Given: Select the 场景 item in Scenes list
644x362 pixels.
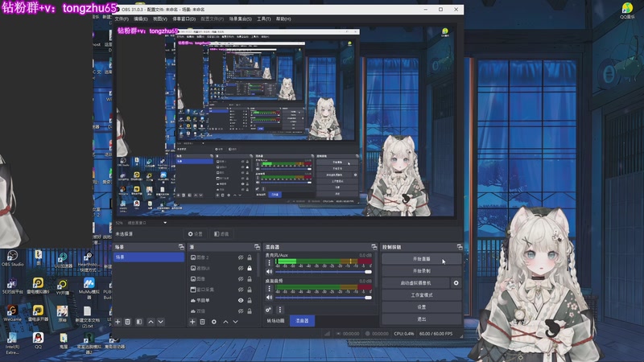Looking at the screenshot, I should click(x=149, y=257).
